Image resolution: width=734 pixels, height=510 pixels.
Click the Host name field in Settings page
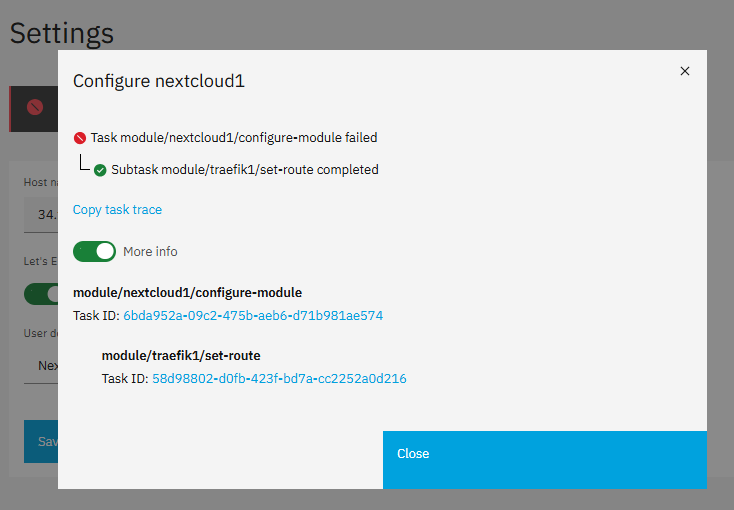(x=41, y=214)
